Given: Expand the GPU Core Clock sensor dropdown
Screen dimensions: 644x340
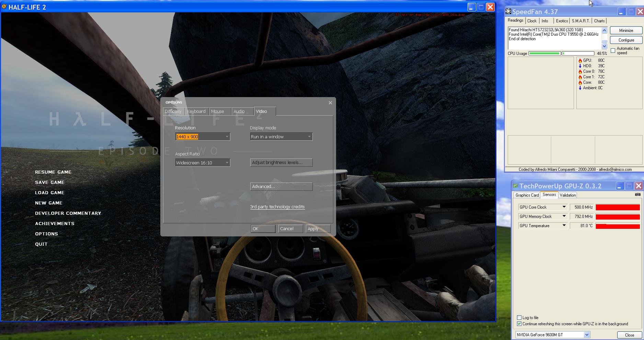Looking at the screenshot, I should (x=564, y=207).
